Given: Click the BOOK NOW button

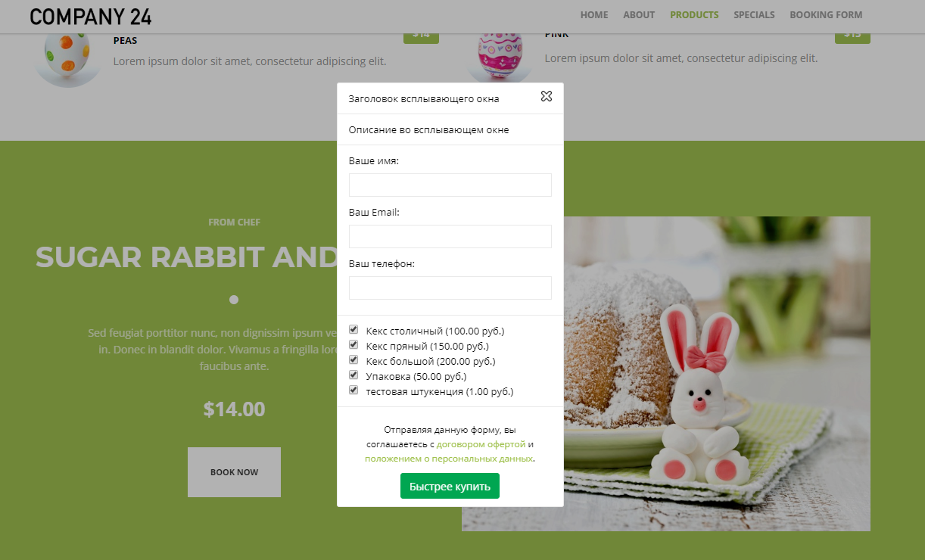Looking at the screenshot, I should coord(234,472).
